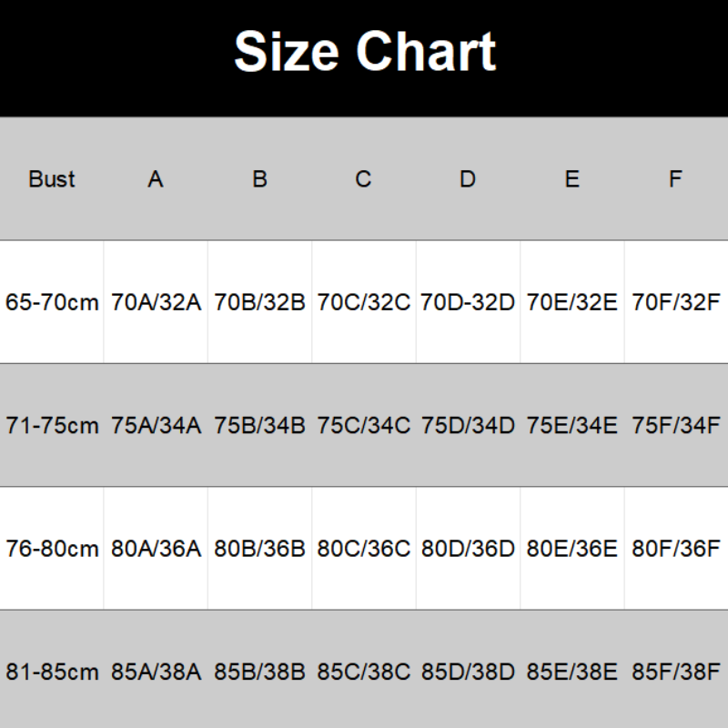Click the D cup column header
This screenshot has height=728, width=728.
click(468, 179)
